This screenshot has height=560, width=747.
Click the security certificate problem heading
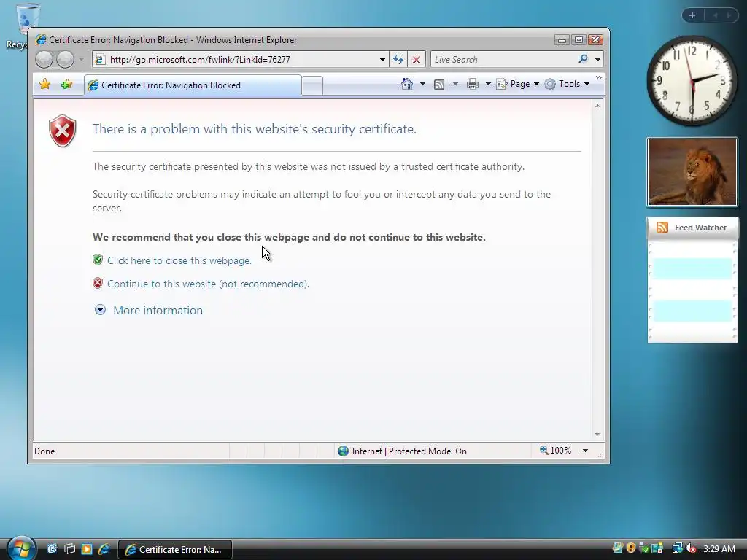click(255, 129)
